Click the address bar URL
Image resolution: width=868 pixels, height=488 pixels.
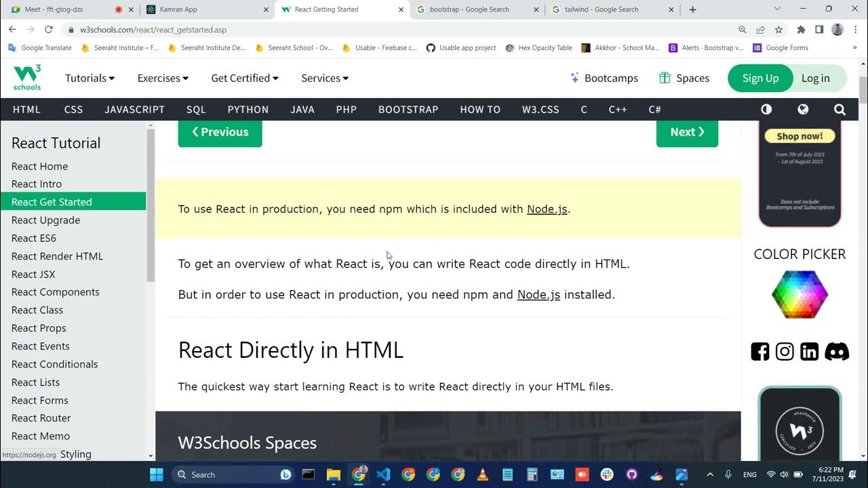tap(153, 30)
